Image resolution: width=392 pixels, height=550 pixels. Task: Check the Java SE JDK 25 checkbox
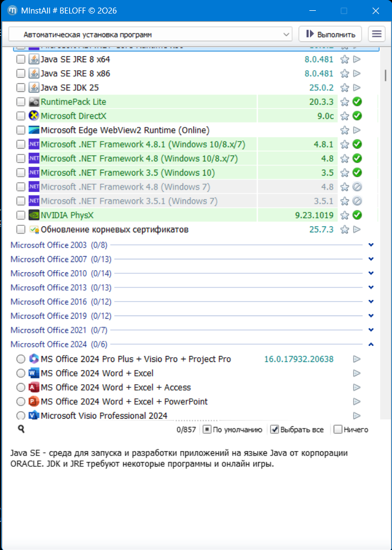click(21, 88)
